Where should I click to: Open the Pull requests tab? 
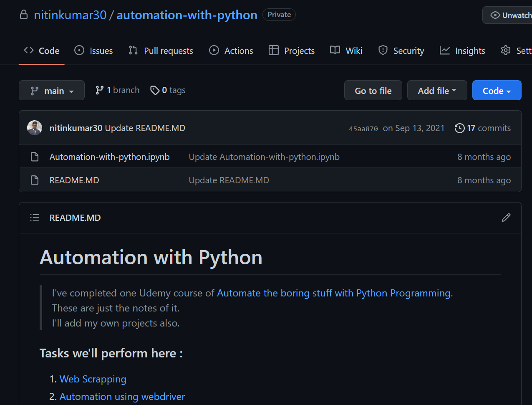tap(161, 51)
